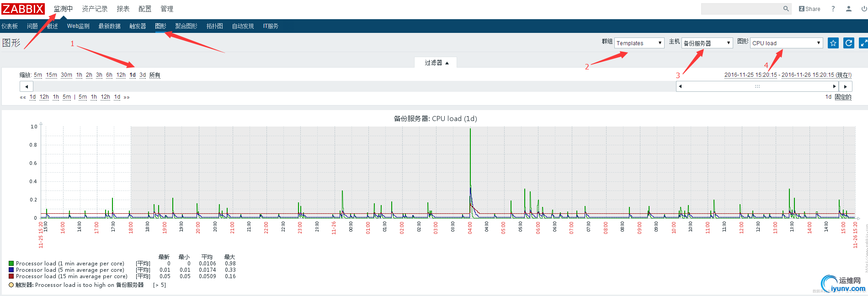The height and width of the screenshot is (296, 868).
Task: Open the 资产记录 top menu
Action: pos(95,9)
